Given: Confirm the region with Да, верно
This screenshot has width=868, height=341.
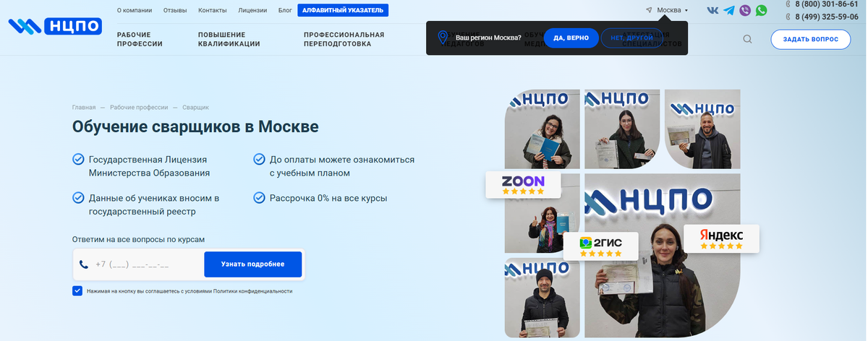Looking at the screenshot, I should pyautogui.click(x=571, y=38).
